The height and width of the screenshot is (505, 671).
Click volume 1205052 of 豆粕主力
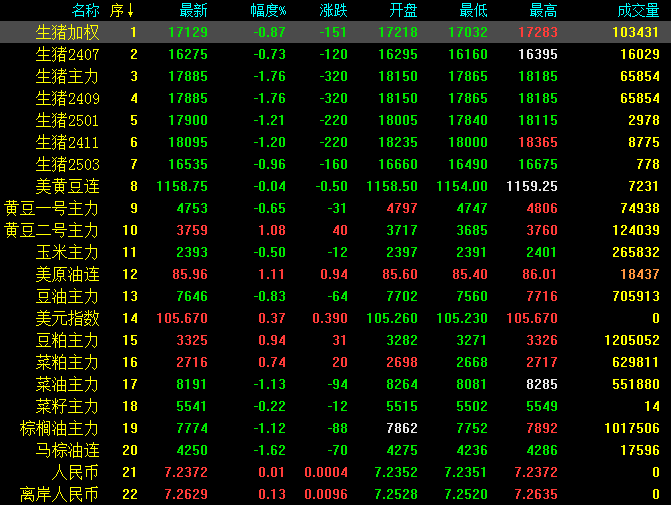(x=632, y=340)
